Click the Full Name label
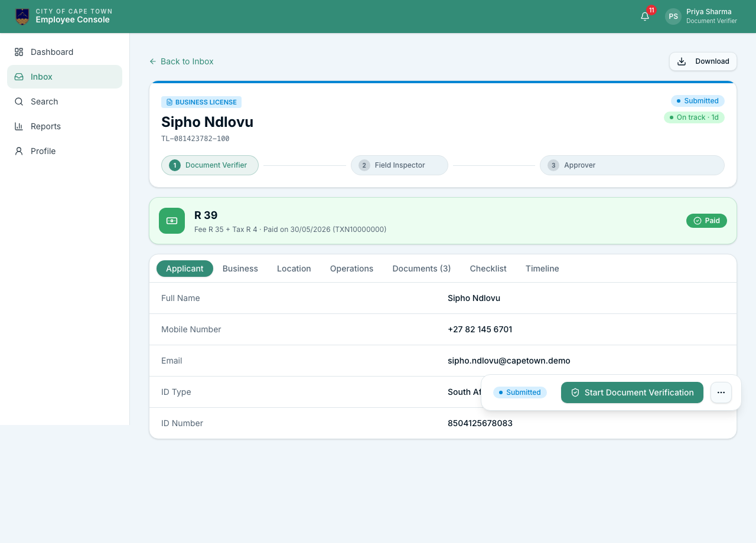This screenshot has width=756, height=543. pos(181,298)
